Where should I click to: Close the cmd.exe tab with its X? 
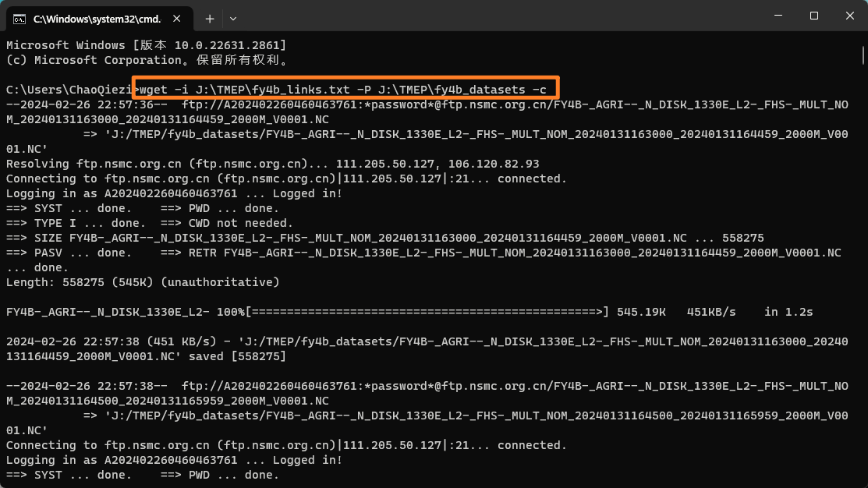pyautogui.click(x=176, y=18)
